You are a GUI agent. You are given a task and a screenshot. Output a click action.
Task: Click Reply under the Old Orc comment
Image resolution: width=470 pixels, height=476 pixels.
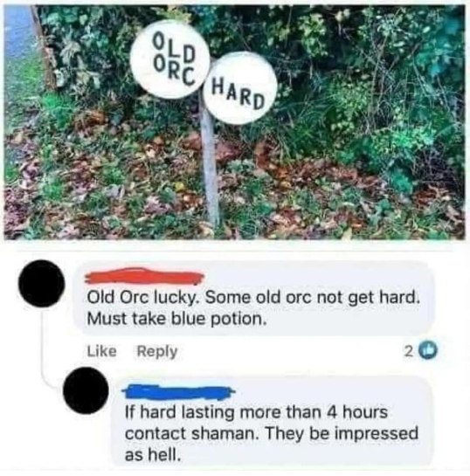[157, 351]
